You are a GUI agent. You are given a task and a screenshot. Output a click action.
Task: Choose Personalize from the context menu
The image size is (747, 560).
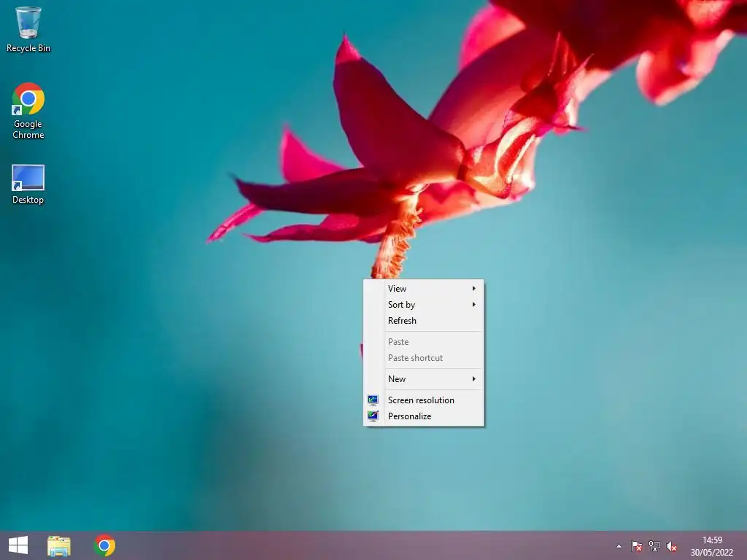[x=424, y=416]
